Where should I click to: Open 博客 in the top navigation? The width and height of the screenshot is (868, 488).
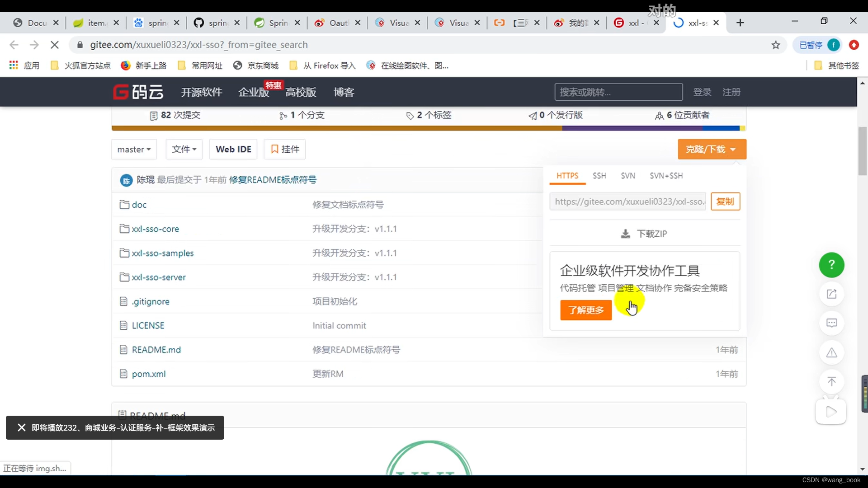[344, 92]
